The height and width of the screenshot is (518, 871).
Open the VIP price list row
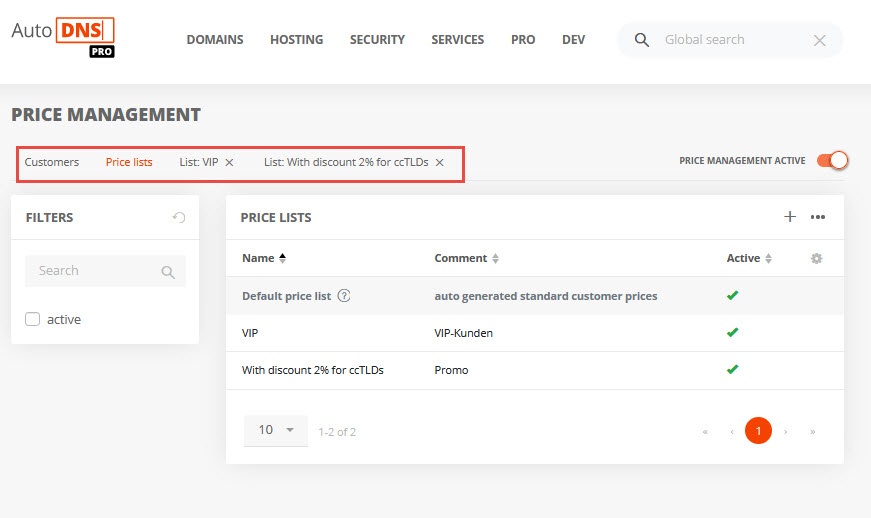click(535, 333)
